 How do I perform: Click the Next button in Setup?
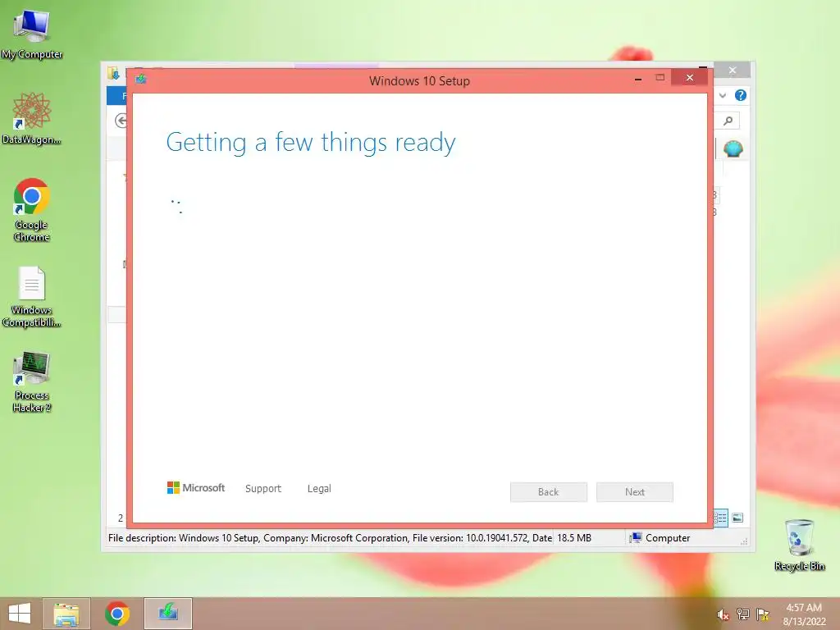[635, 492]
